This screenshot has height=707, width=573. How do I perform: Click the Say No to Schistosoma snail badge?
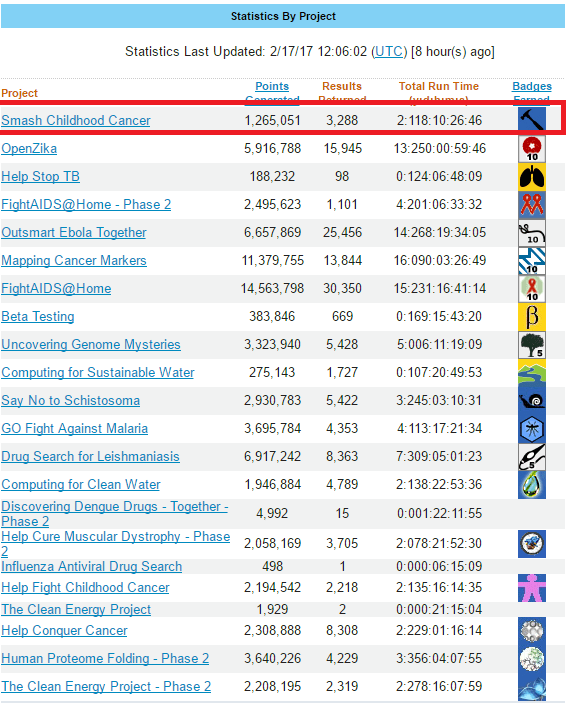pyautogui.click(x=532, y=400)
